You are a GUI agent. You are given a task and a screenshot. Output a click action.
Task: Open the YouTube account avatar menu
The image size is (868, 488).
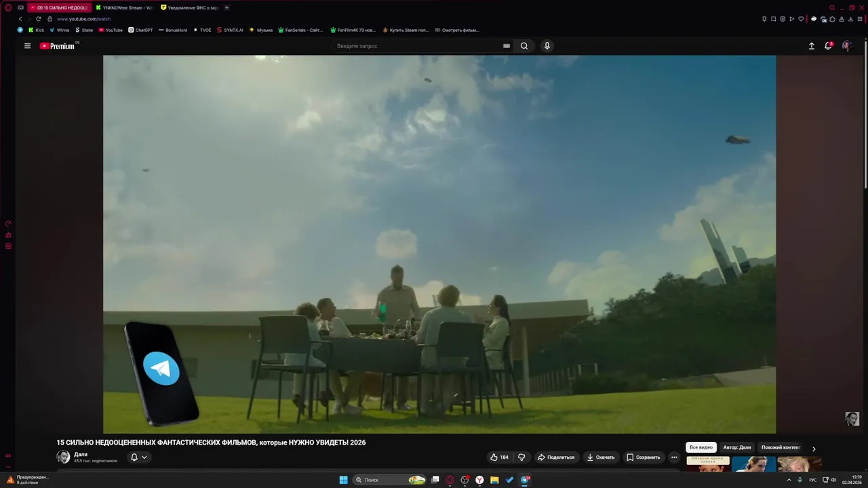(x=846, y=46)
